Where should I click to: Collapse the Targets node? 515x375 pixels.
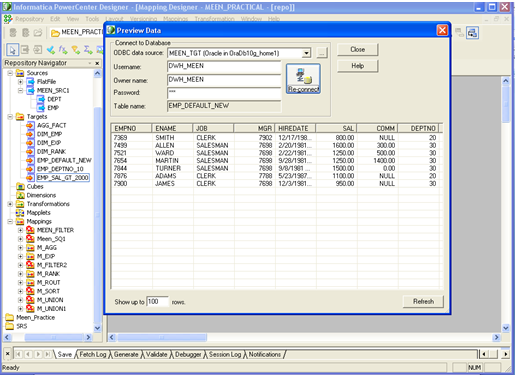point(10,117)
